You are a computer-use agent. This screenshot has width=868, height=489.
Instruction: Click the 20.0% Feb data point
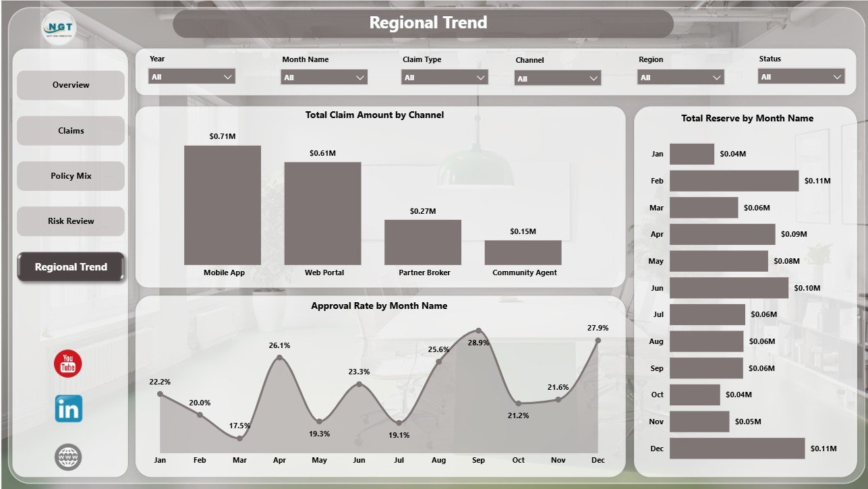(200, 415)
